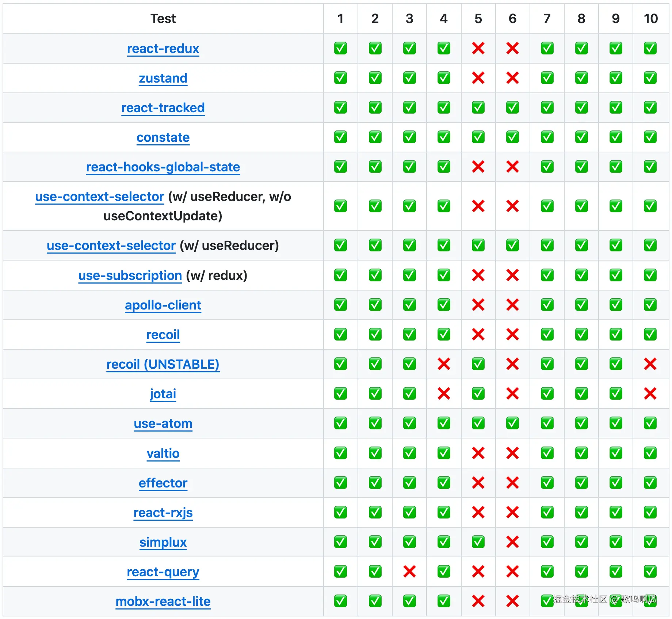Screen dimensions: 672x619
Task: Open the react-query link
Action: click(163, 572)
